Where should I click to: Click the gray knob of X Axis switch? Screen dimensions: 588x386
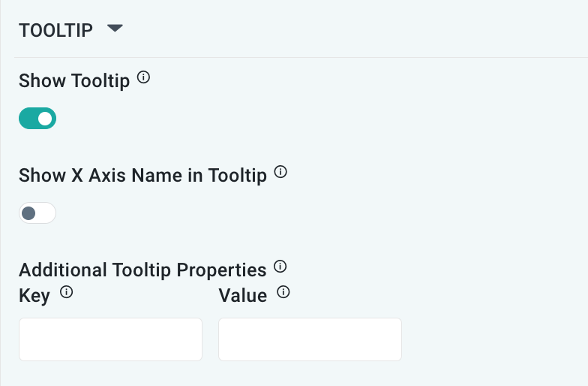click(29, 213)
